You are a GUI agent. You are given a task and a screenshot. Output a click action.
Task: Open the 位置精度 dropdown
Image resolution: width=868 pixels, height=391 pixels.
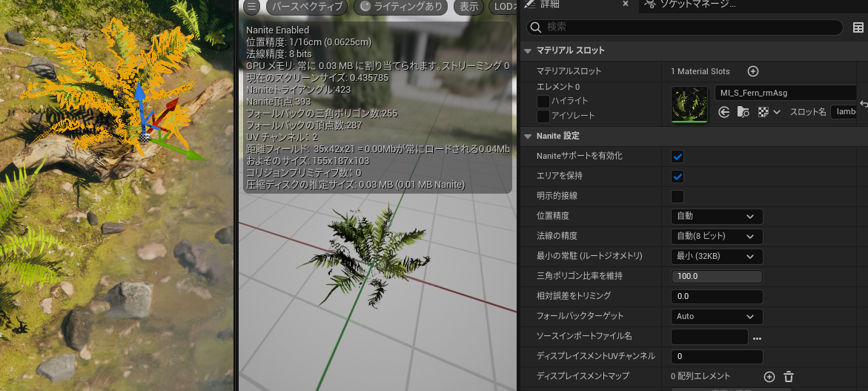coord(716,217)
